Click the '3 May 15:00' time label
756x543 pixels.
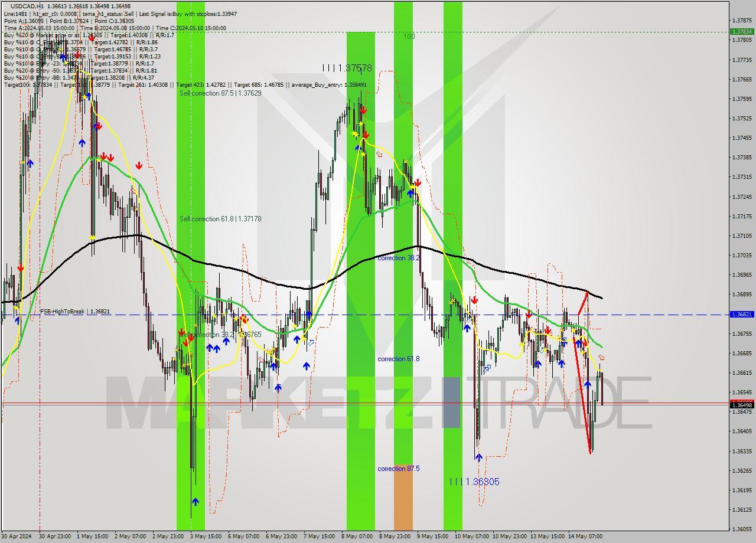[x=206, y=537]
